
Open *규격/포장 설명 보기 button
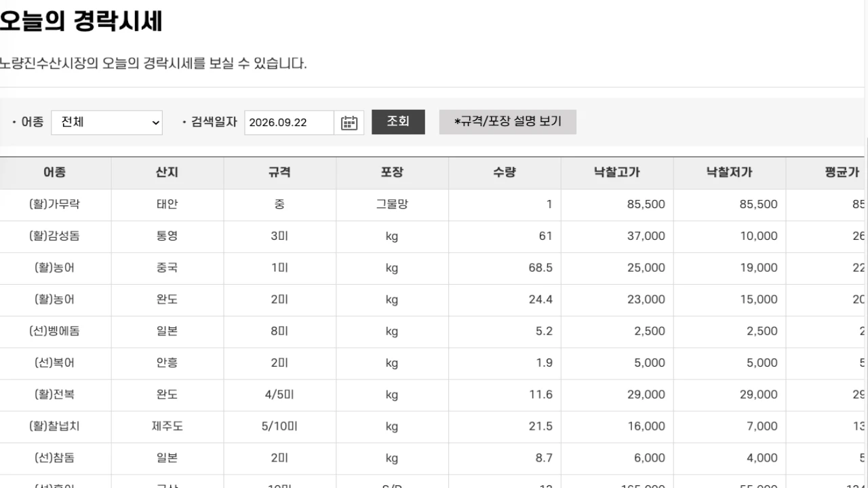coord(508,122)
